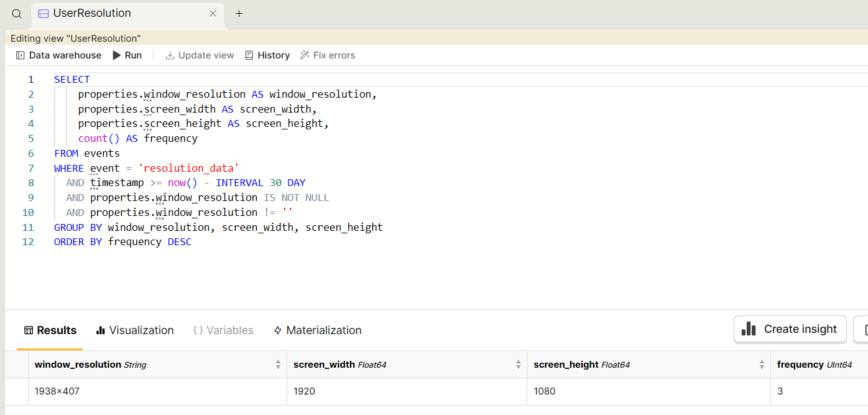
Task: Toggle the Data warehouse side panel
Action: [58, 55]
